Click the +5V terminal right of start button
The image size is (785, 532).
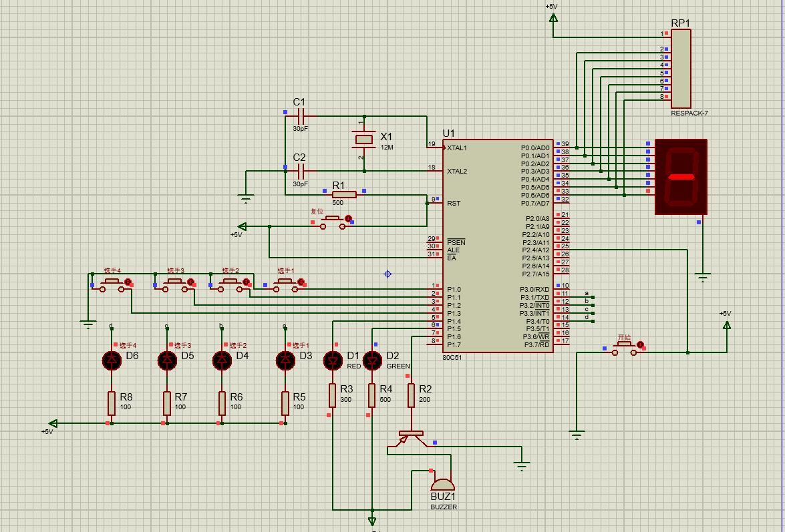click(x=726, y=325)
